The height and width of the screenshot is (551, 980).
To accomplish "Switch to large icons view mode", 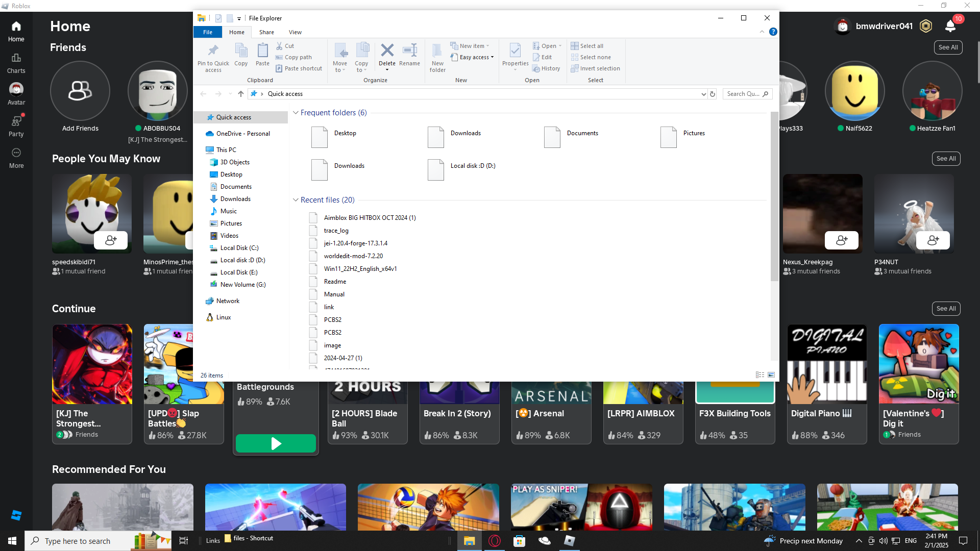I will click(771, 375).
